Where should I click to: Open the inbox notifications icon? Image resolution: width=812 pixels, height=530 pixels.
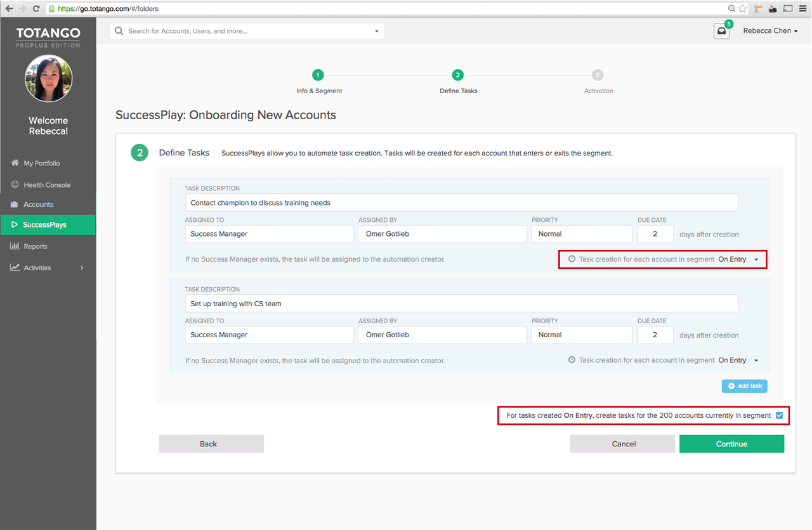(722, 31)
